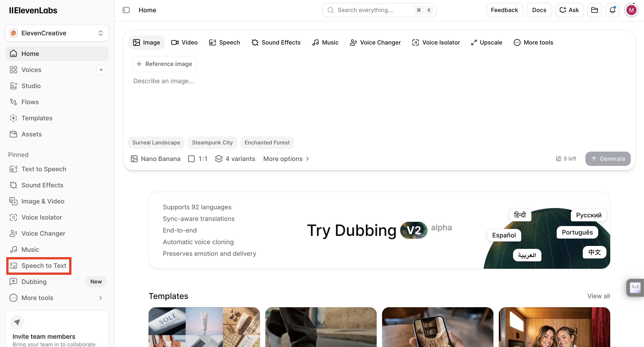Select the 4 variants option
This screenshot has height=347, width=644.
pos(235,159)
